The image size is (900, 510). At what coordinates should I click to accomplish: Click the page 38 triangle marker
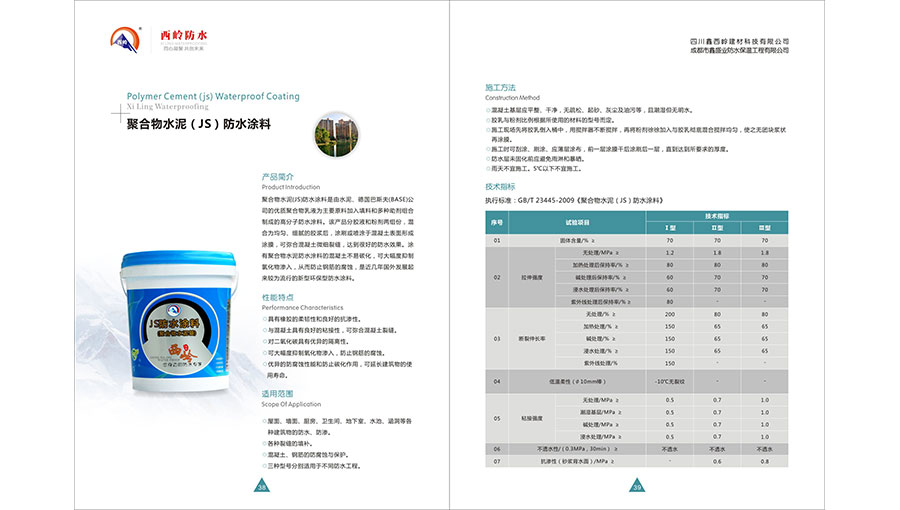pyautogui.click(x=262, y=486)
